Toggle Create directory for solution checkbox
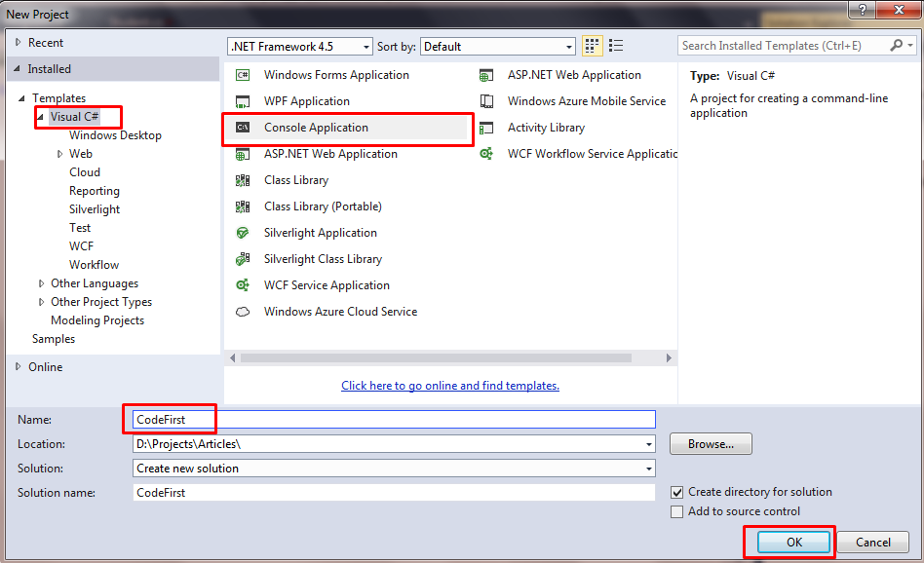924x563 pixels. pos(677,492)
